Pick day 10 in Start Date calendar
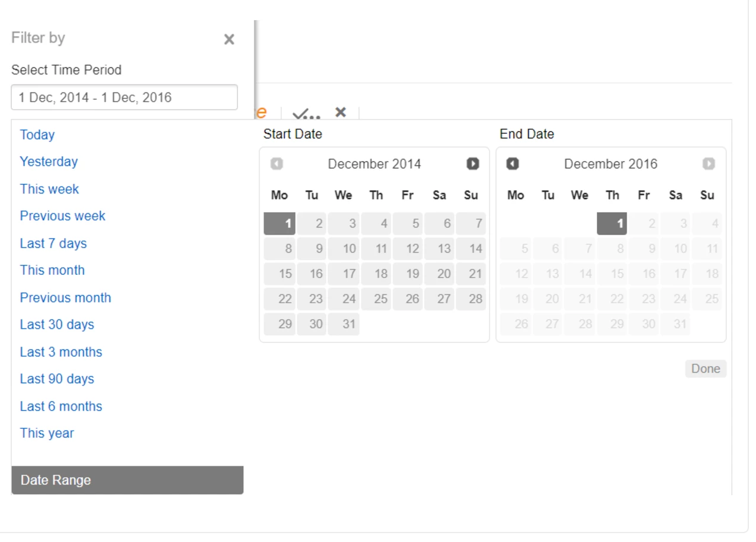This screenshot has height=542, width=756. 343,249
